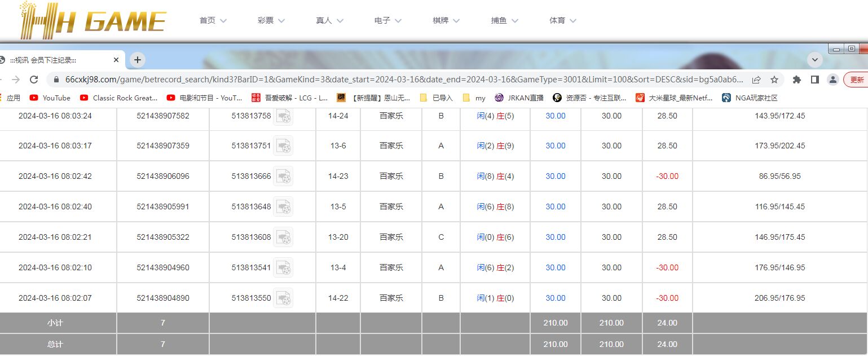Open the NGA玩家社区 bookmark
This screenshot has height=356, width=868.
750,98
